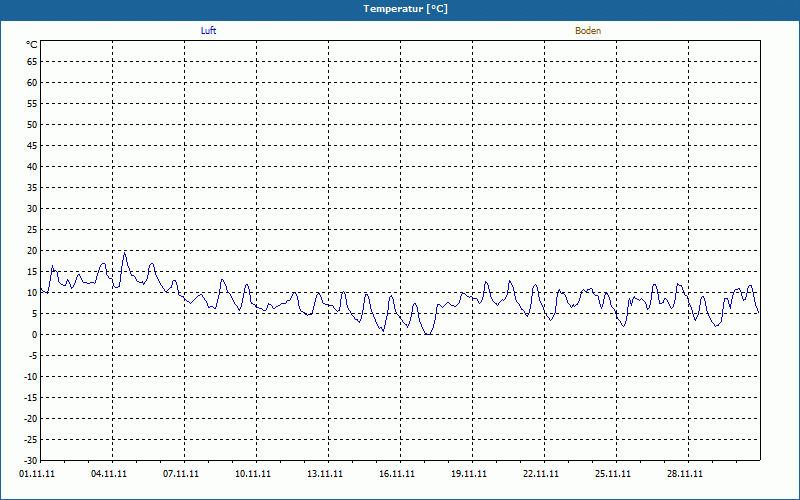Select the 60 y-axis value
Image resolution: width=800 pixels, height=500 pixels.
[32, 83]
